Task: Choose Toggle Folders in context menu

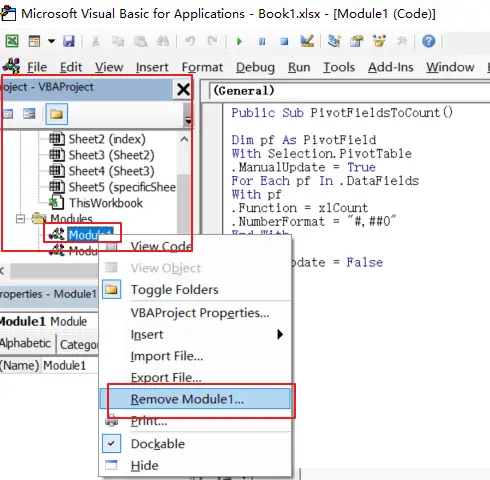Action: (x=195, y=290)
